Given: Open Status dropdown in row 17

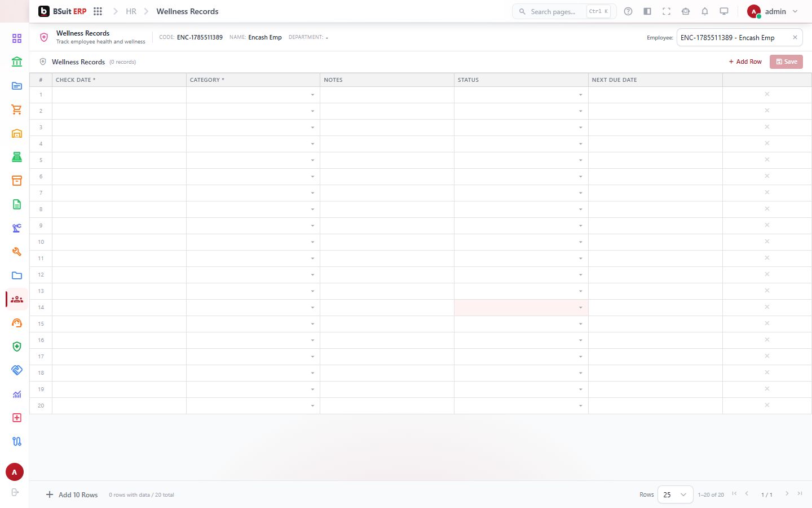Looking at the screenshot, I should [x=580, y=357].
